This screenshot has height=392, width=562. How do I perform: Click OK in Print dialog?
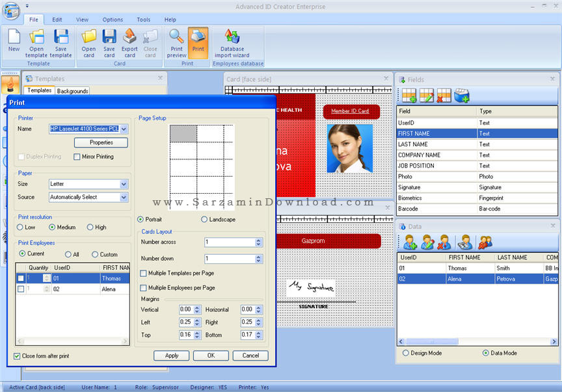(211, 356)
